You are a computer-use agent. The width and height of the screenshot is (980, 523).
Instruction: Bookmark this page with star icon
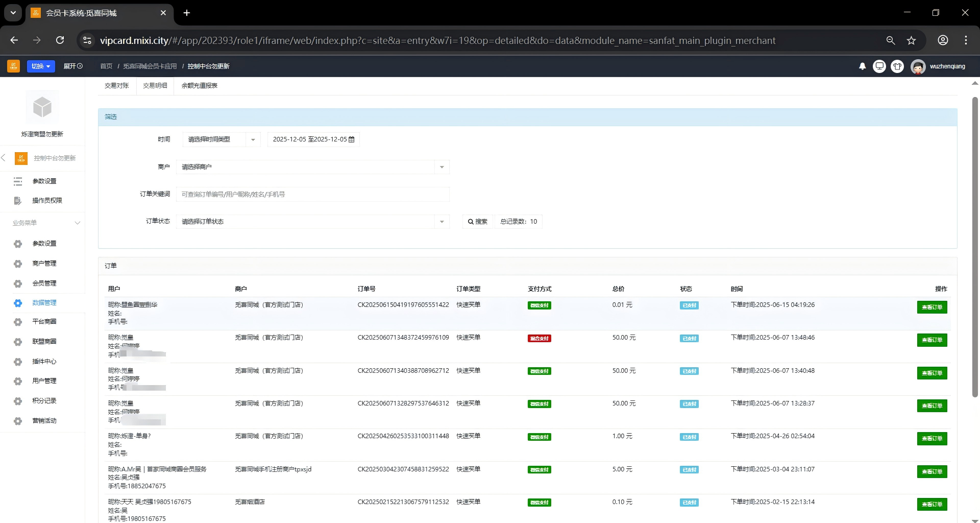(x=911, y=40)
